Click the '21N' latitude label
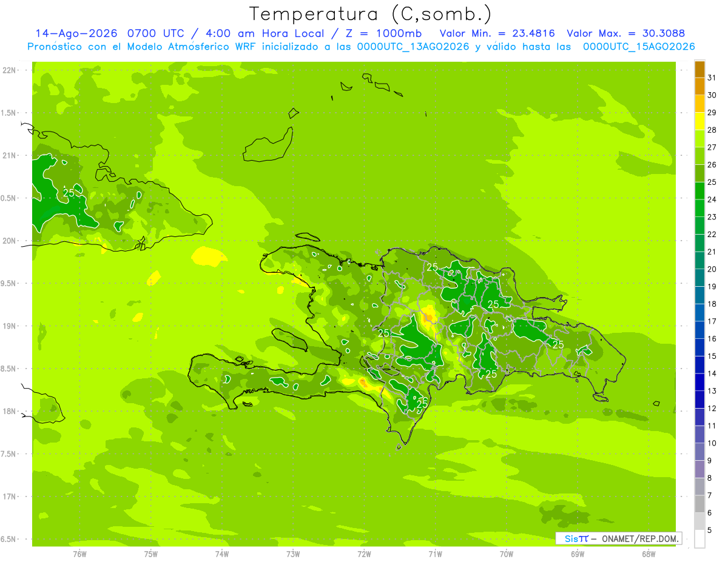 [x=9, y=155]
